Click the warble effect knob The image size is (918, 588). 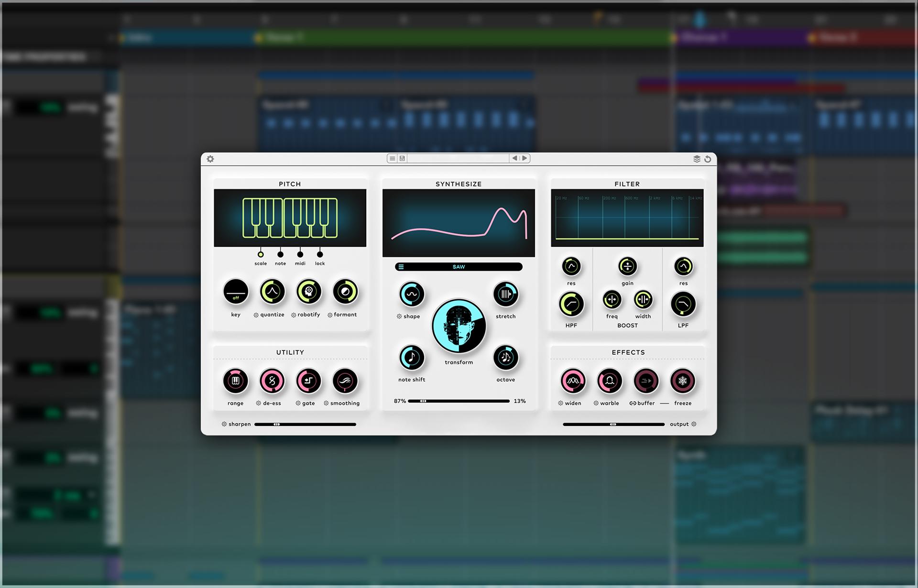pyautogui.click(x=610, y=381)
